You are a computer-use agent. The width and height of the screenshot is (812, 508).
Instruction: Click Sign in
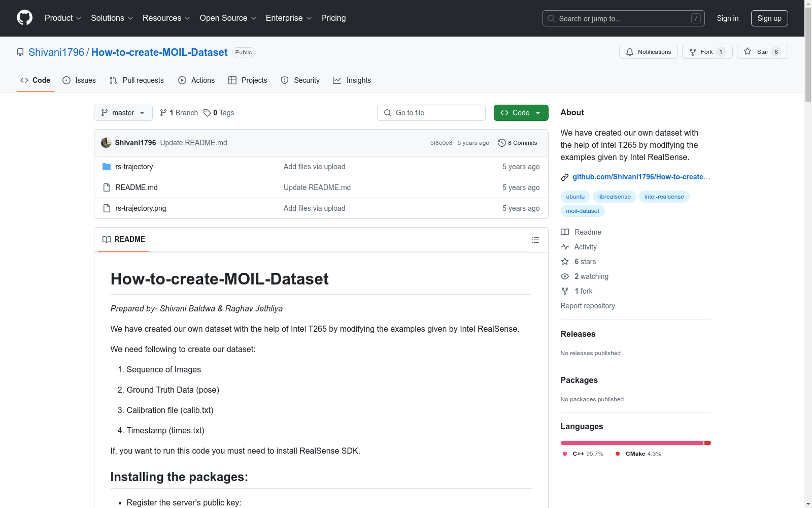727,18
